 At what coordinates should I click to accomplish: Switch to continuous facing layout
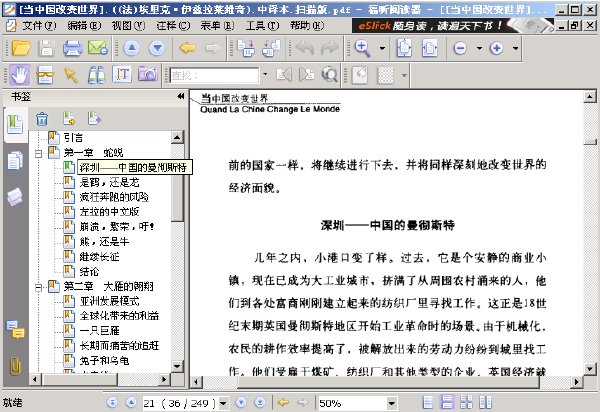[485, 402]
